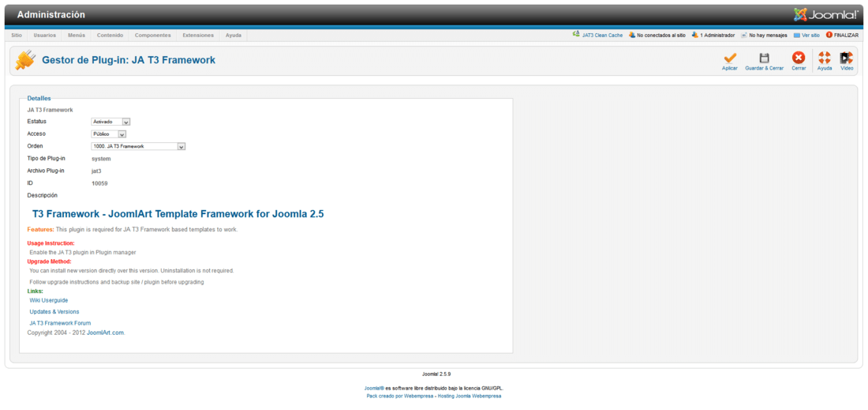
Task: Click the plug icon beside Gestor title
Action: (x=24, y=60)
